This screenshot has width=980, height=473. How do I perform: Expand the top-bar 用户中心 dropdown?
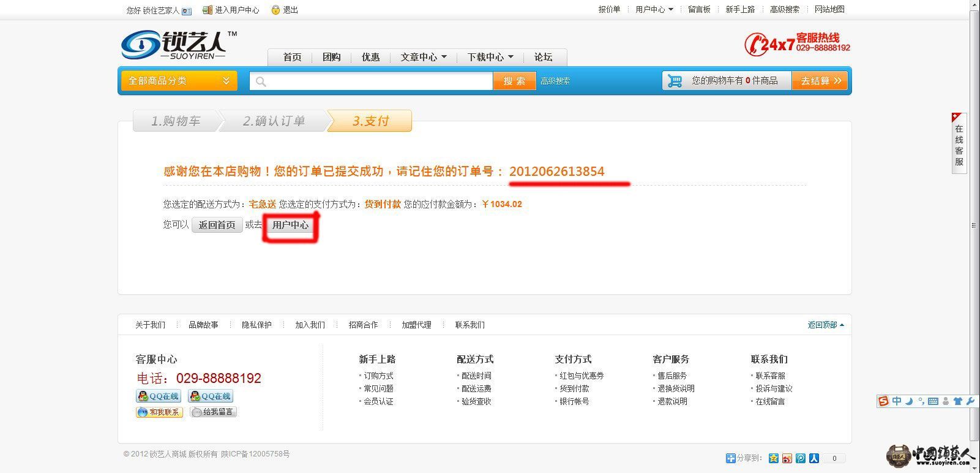tap(654, 9)
